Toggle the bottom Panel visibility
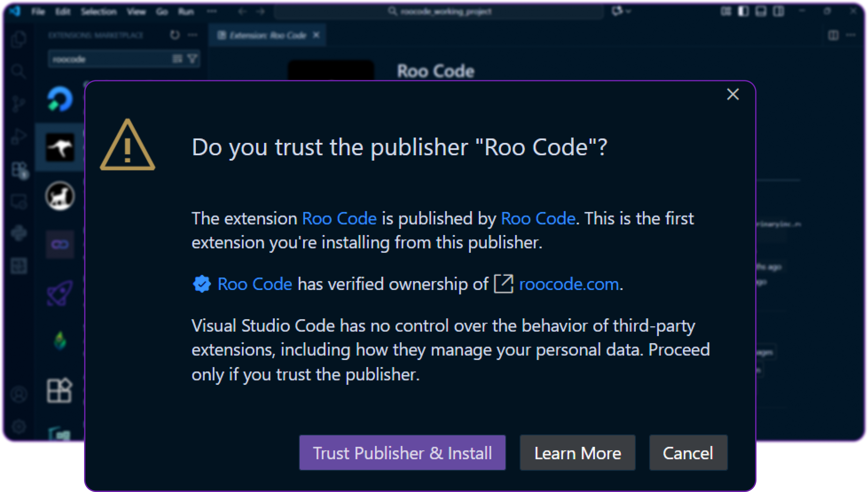This screenshot has width=868, height=492. pos(761,11)
